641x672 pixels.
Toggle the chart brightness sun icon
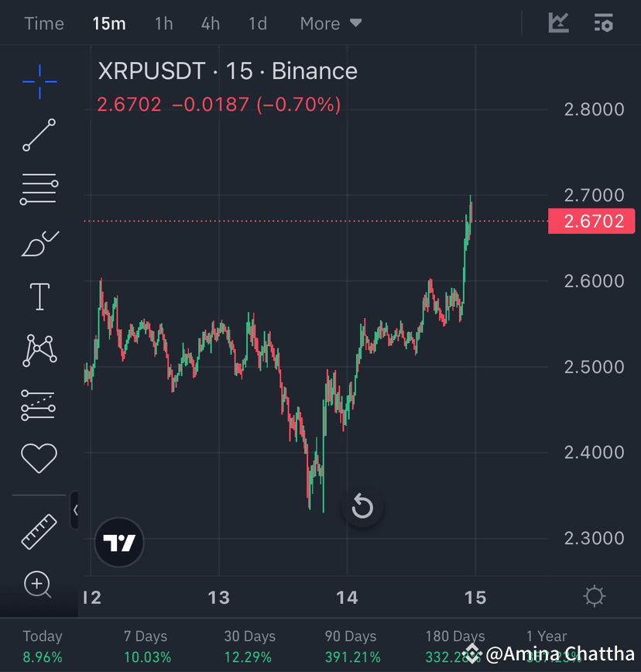[595, 596]
